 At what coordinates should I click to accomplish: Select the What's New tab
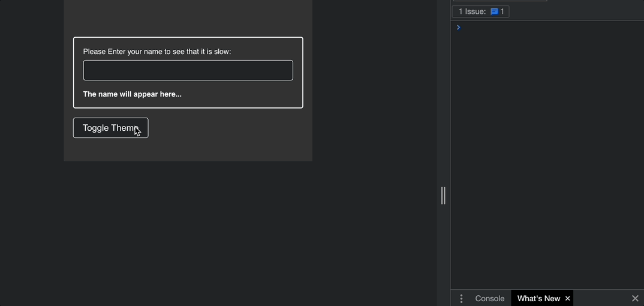click(538, 298)
